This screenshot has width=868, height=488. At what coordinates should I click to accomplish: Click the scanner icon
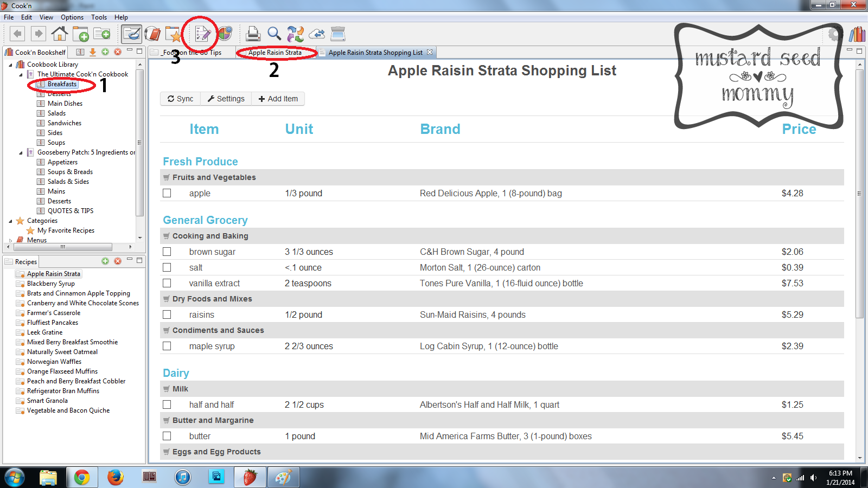pos(338,34)
